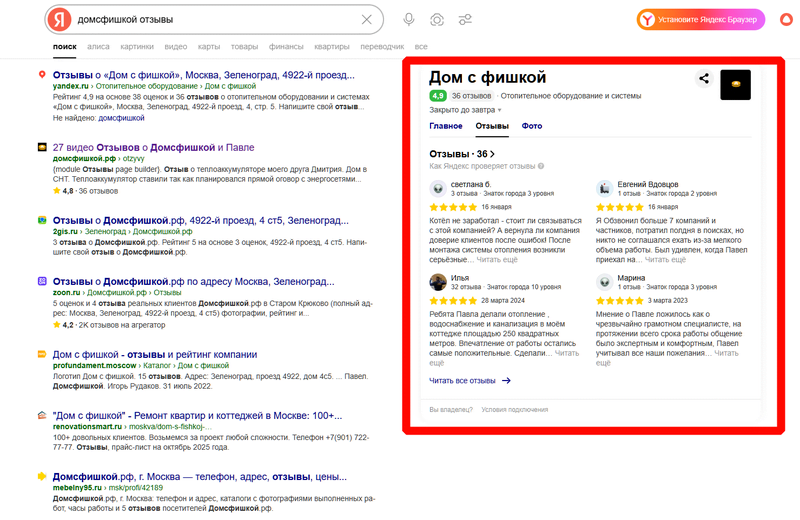Click the notification bell icon
800x520 pixels.
click(783, 19)
